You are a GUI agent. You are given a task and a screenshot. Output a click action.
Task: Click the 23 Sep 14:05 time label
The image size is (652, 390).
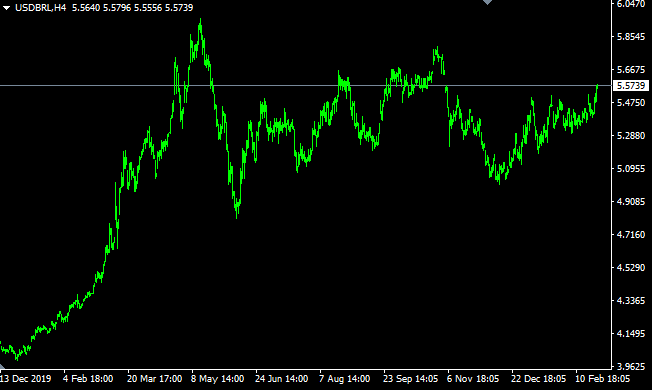410,379
